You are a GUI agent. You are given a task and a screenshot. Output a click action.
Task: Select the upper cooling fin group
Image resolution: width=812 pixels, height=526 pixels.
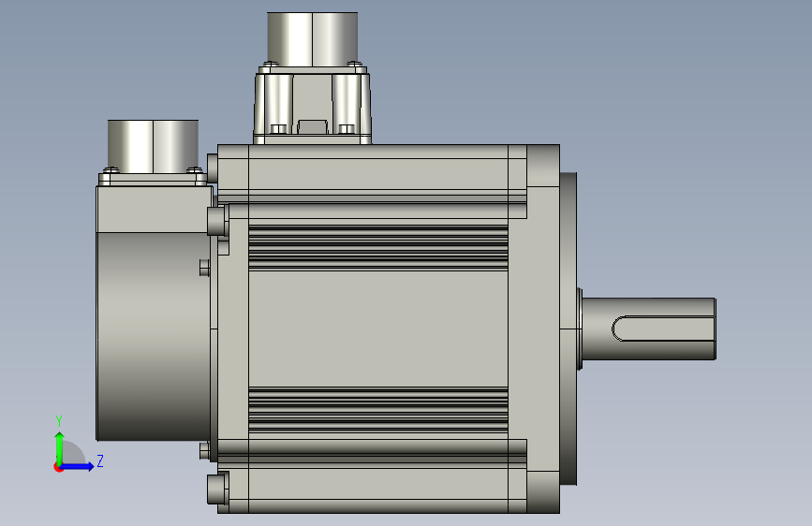pos(378,247)
